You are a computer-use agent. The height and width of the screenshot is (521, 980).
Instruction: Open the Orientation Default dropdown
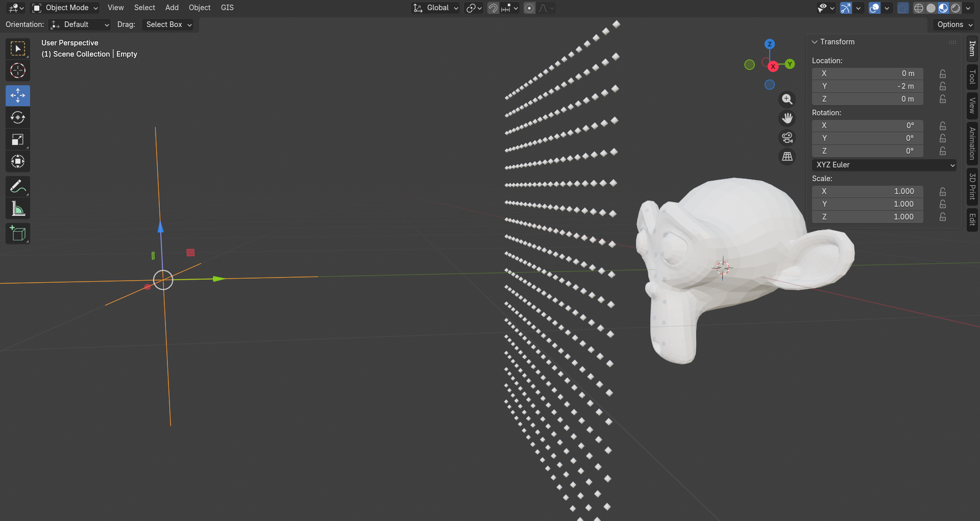click(x=80, y=24)
